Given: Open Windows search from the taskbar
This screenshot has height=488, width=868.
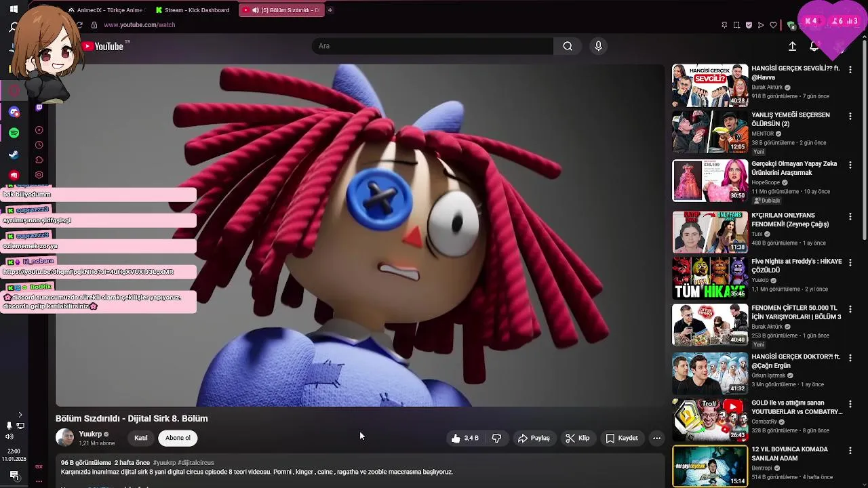Looking at the screenshot, I should (x=14, y=28).
